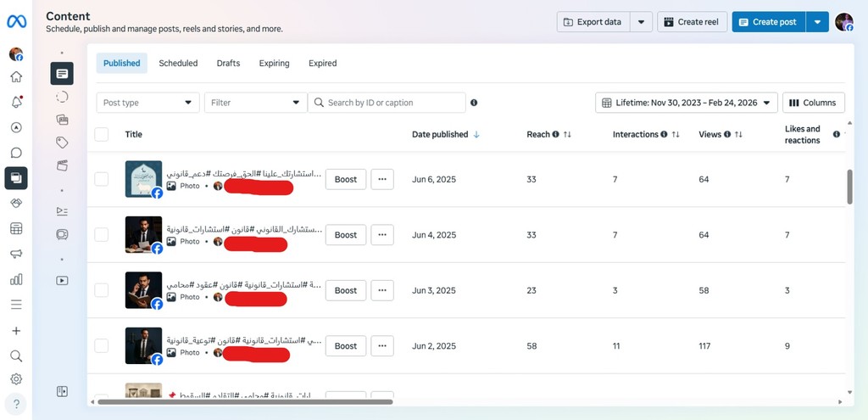The width and height of the screenshot is (868, 420).
Task: Focus Search by ID or caption field
Action: pos(387,103)
